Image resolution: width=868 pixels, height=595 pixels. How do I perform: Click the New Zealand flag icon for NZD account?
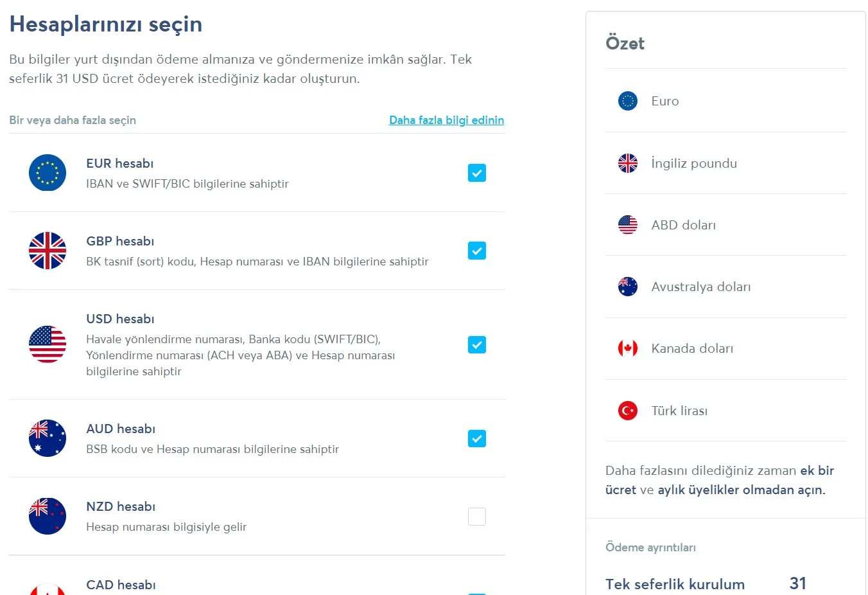(x=48, y=516)
